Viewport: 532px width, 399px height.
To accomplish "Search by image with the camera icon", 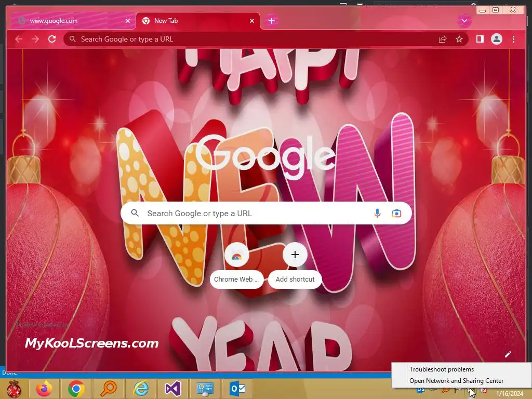I will click(x=396, y=213).
